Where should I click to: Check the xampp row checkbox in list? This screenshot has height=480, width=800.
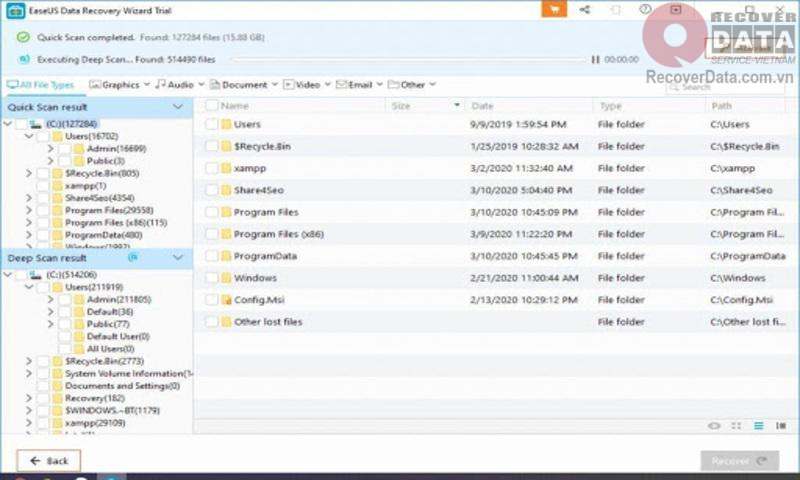pyautogui.click(x=211, y=168)
